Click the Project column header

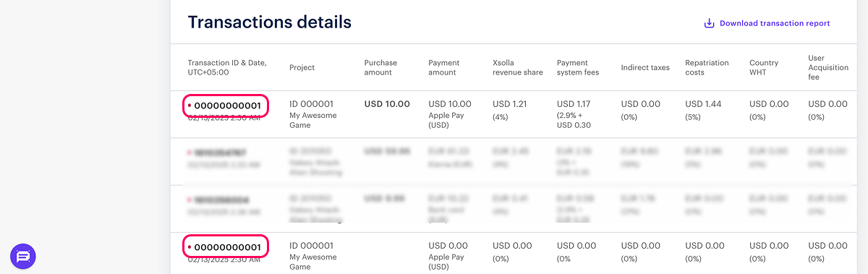click(302, 67)
